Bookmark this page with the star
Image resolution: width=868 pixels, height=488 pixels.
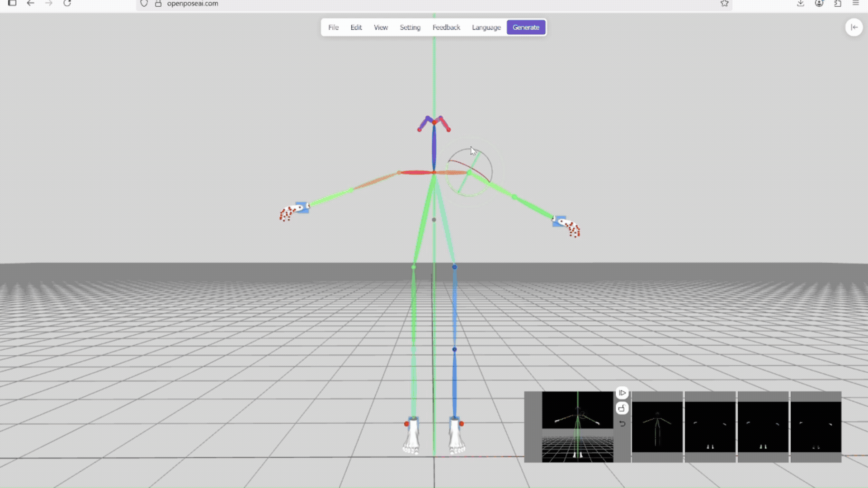point(724,4)
